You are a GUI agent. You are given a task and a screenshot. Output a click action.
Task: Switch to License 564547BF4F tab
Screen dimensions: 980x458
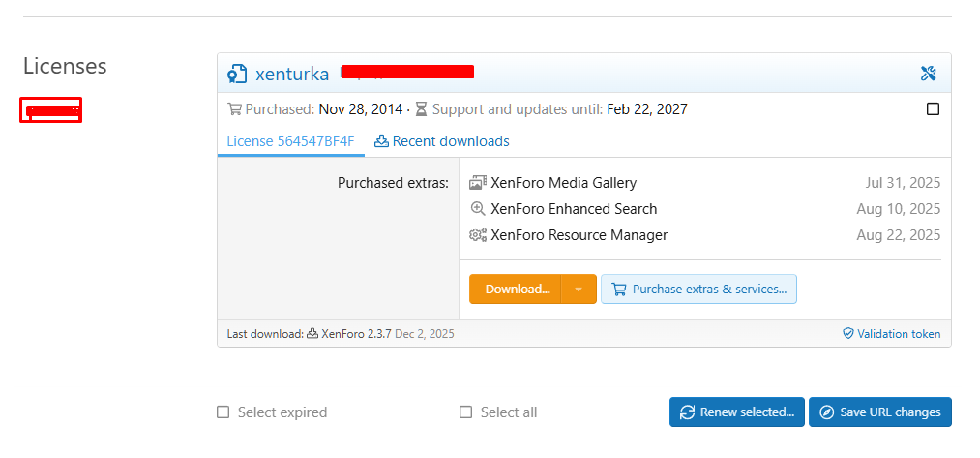tap(290, 141)
